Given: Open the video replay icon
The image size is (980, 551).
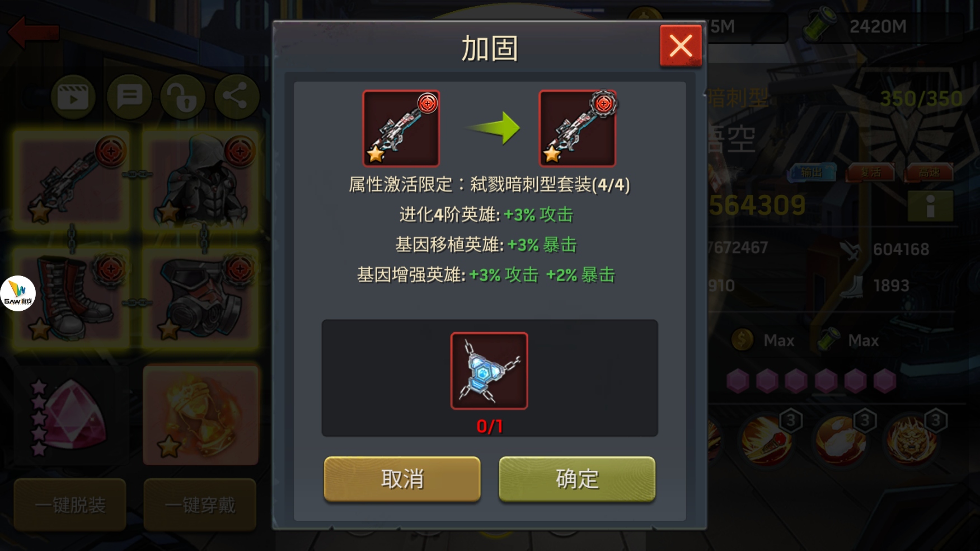Looking at the screenshot, I should point(73,97).
